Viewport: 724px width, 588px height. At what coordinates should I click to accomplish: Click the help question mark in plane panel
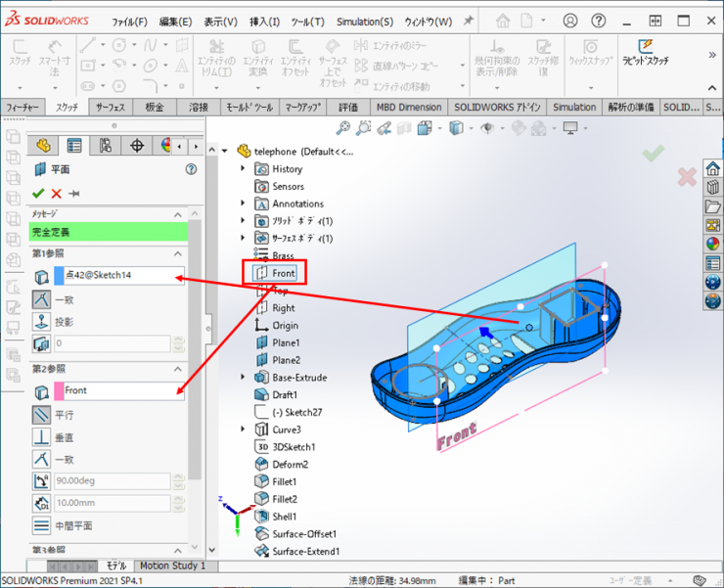pyautogui.click(x=191, y=169)
